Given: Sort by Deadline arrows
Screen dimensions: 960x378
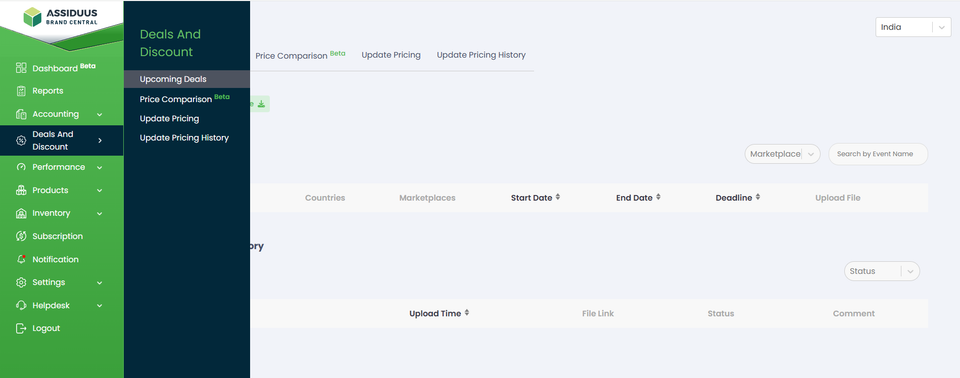Looking at the screenshot, I should point(757,198).
